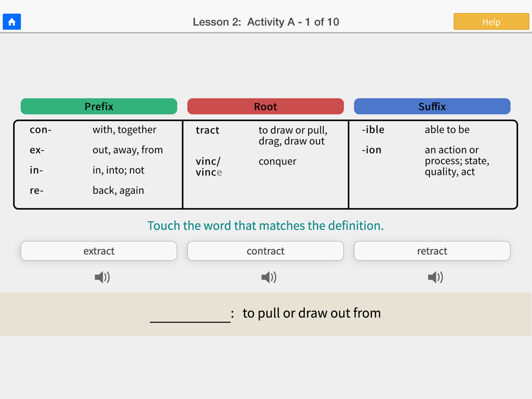
Task: Tap the root word tract
Action: coord(207,130)
